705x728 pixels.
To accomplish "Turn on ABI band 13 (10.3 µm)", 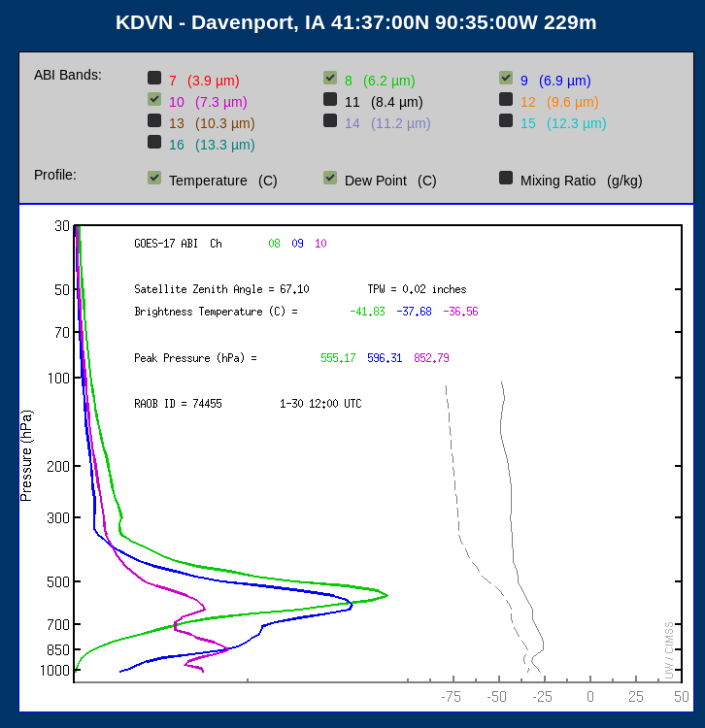I will coord(154,120).
